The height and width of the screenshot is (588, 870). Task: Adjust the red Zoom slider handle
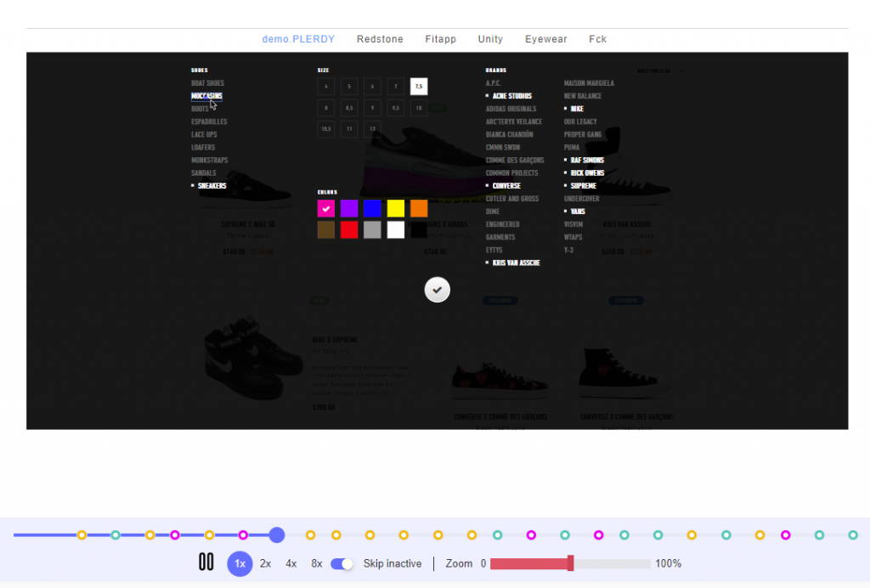tap(571, 563)
